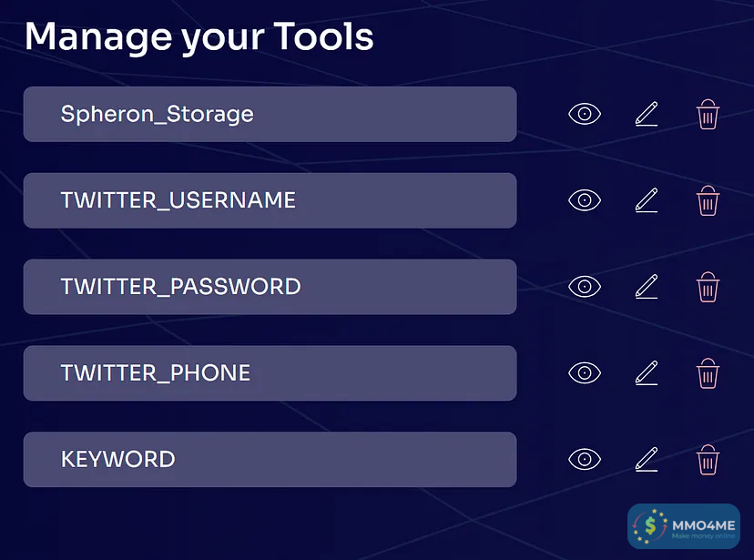The image size is (754, 560).
Task: Click the TWITTER_USERNAME field
Action: [270, 200]
